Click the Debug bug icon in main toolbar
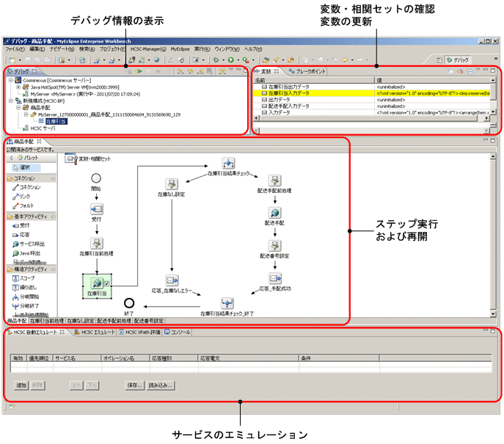This screenshot has width=504, height=444. pos(216,59)
